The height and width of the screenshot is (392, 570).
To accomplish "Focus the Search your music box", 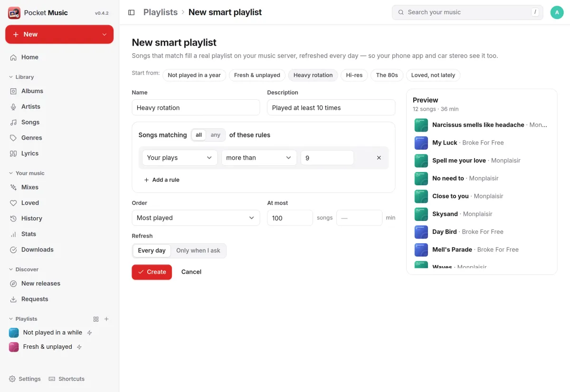I will (x=467, y=12).
